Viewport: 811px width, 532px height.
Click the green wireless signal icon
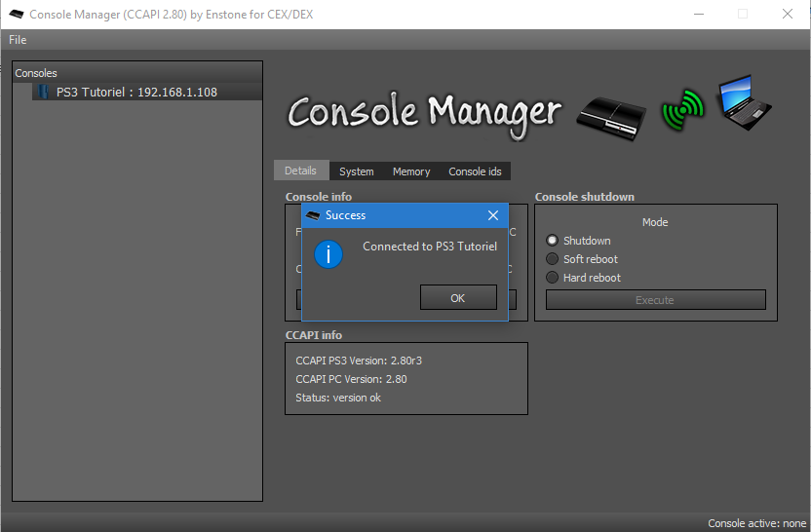point(682,109)
